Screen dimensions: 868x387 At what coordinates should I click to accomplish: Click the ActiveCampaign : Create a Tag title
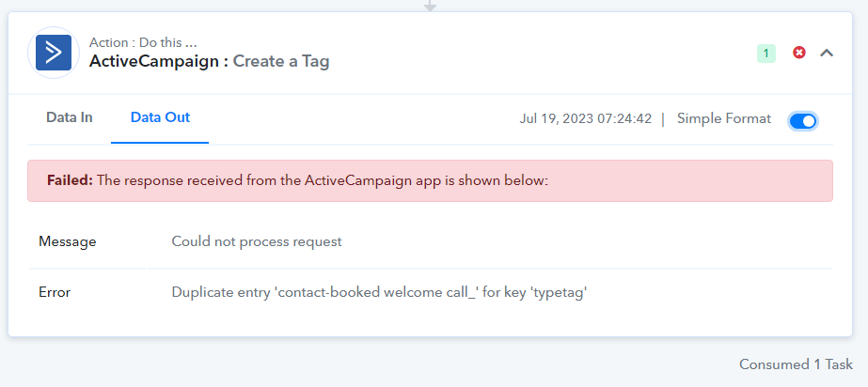[x=210, y=61]
